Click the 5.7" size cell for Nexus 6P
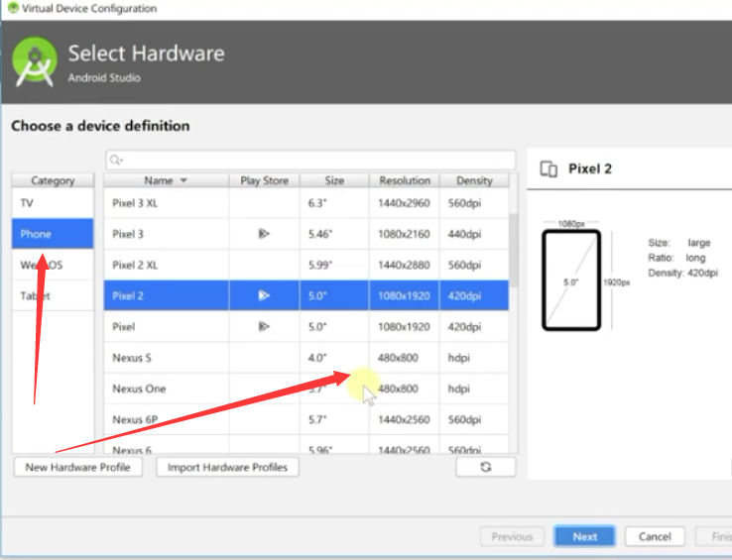Image resolution: width=732 pixels, height=560 pixels. click(x=317, y=419)
